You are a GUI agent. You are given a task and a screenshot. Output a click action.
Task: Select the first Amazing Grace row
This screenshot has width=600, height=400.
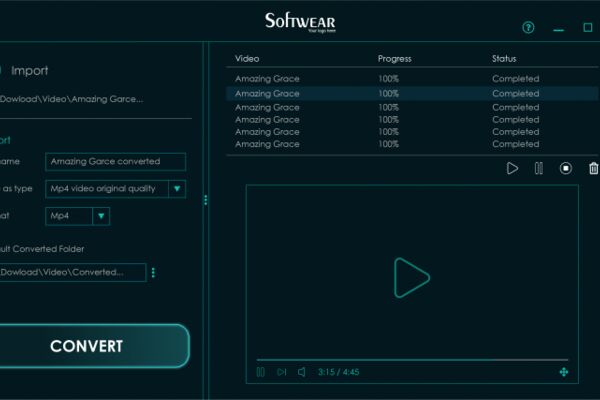coord(412,79)
